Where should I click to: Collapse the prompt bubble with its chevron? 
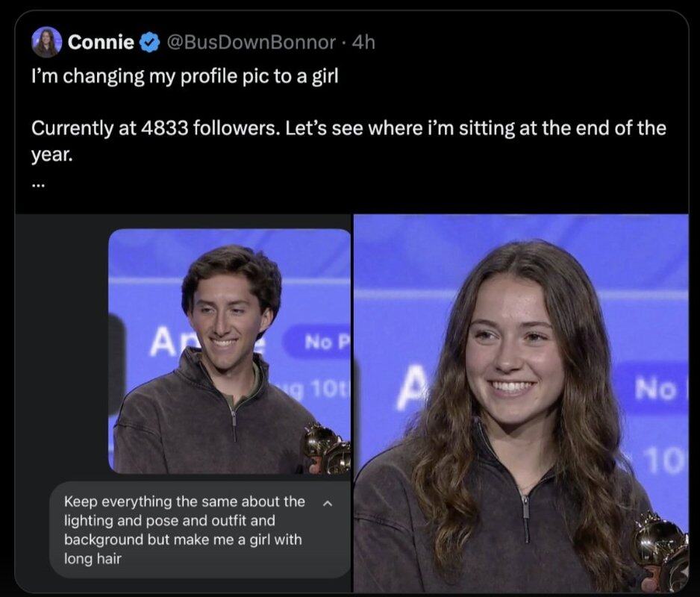click(x=325, y=502)
